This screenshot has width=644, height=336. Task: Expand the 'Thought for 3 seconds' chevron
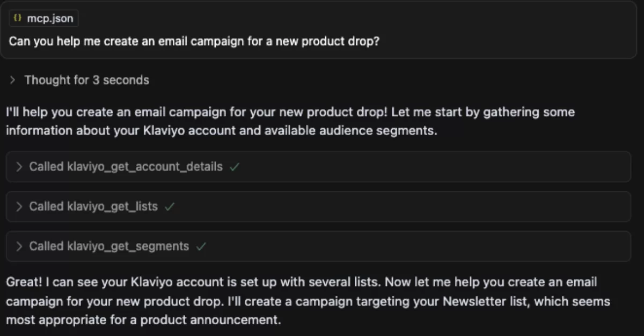pos(12,80)
